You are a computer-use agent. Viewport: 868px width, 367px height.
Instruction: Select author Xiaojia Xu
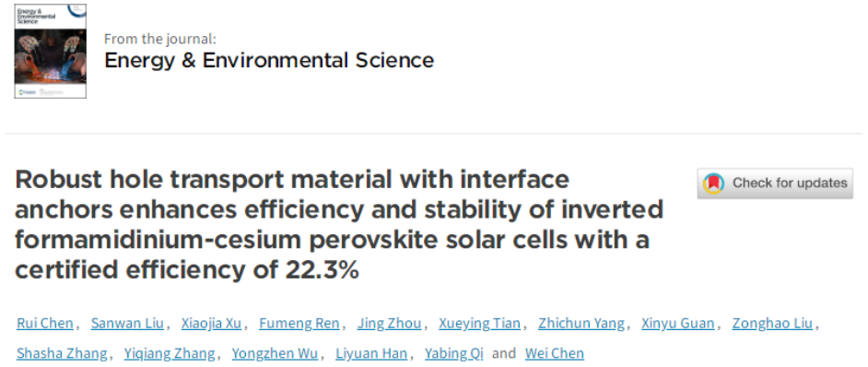click(x=211, y=324)
